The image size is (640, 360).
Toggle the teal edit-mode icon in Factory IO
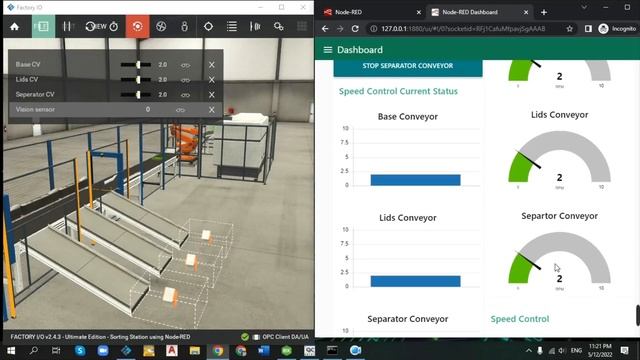pos(42,27)
